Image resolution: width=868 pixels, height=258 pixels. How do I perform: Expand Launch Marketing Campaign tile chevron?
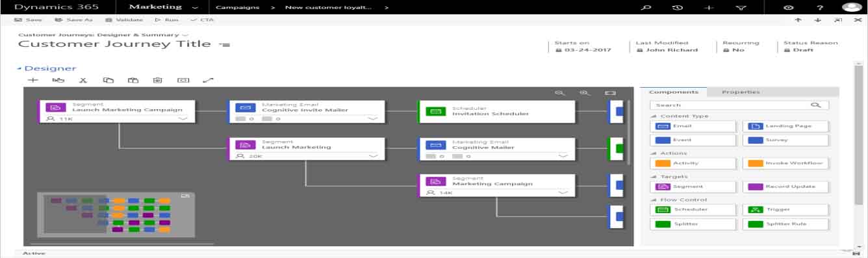click(x=183, y=119)
